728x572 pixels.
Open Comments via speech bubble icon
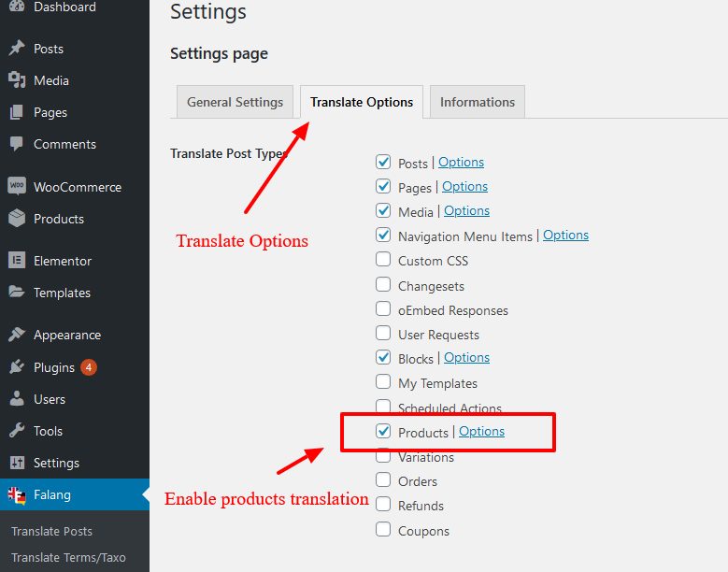tap(17, 144)
